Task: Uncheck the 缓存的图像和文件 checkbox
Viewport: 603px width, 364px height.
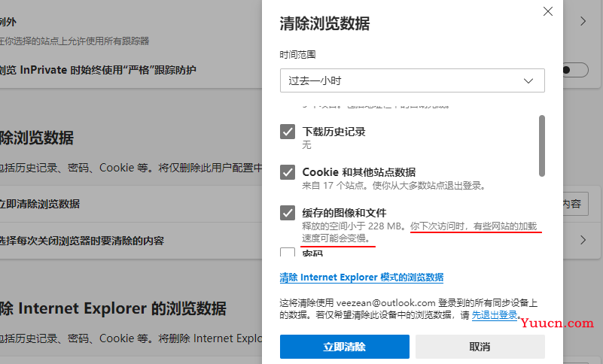Action: (x=288, y=213)
